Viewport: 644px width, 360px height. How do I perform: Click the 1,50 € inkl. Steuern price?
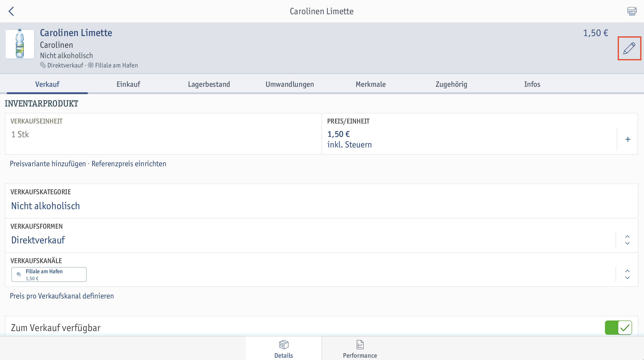coord(349,139)
